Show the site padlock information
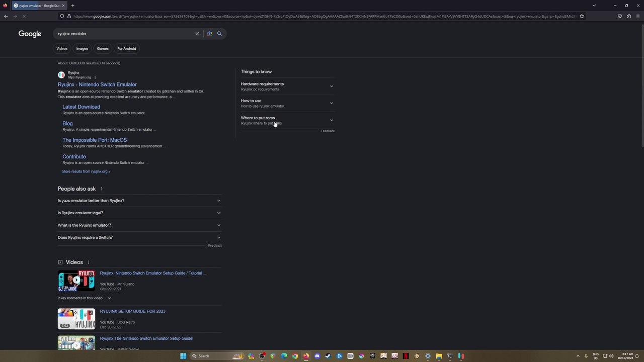644x362 pixels. (69, 16)
